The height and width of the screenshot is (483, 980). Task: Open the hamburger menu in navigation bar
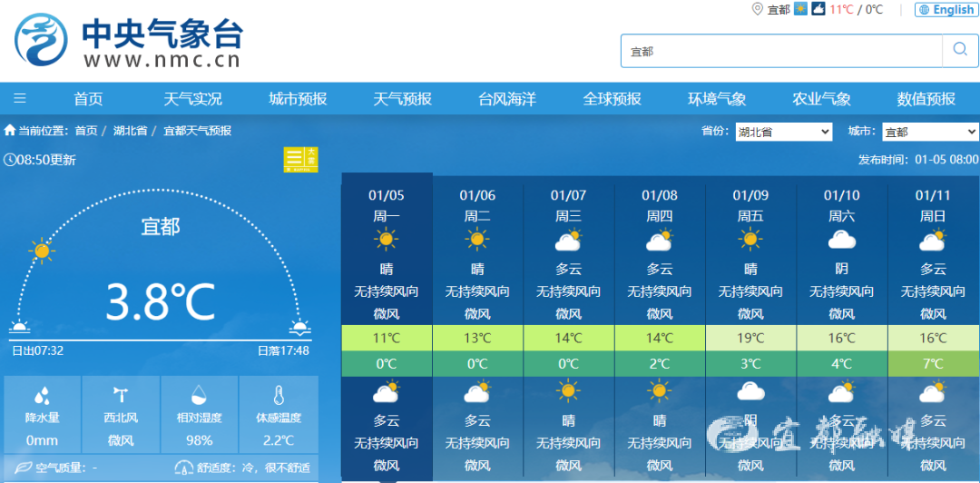point(20,99)
